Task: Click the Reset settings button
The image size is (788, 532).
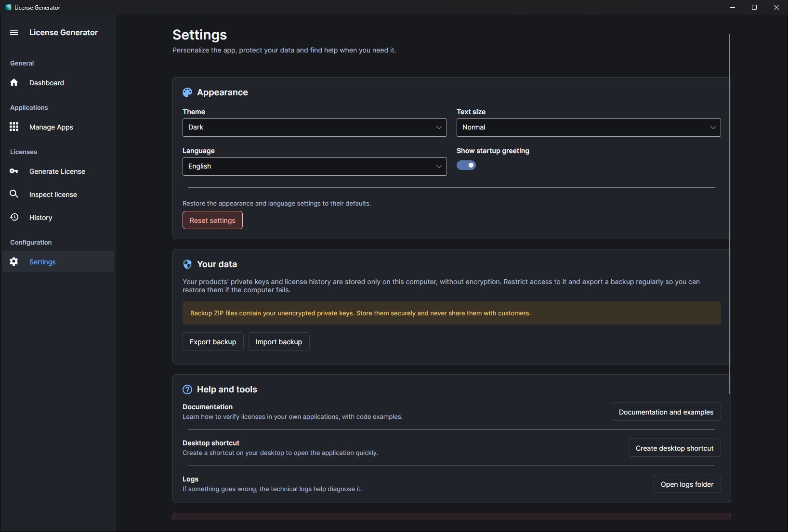Action: click(212, 221)
